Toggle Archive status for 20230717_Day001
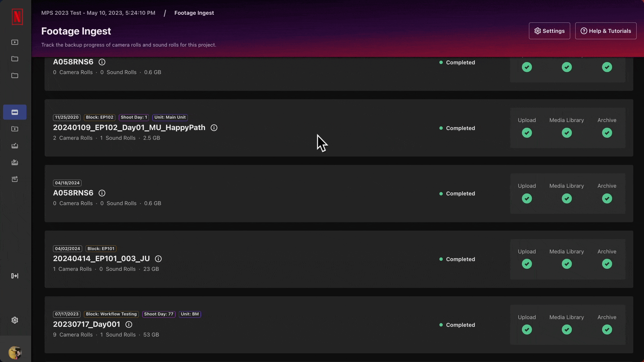 click(607, 329)
